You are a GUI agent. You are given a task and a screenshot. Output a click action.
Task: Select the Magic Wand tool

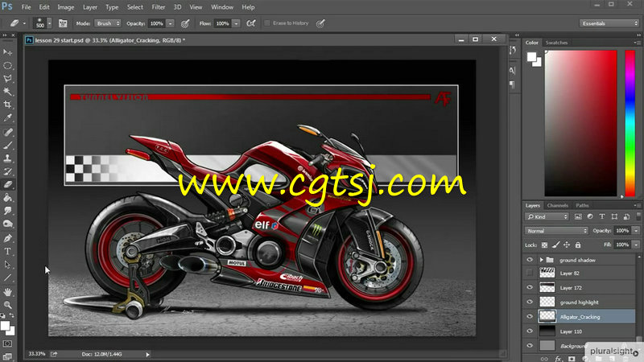(x=7, y=91)
